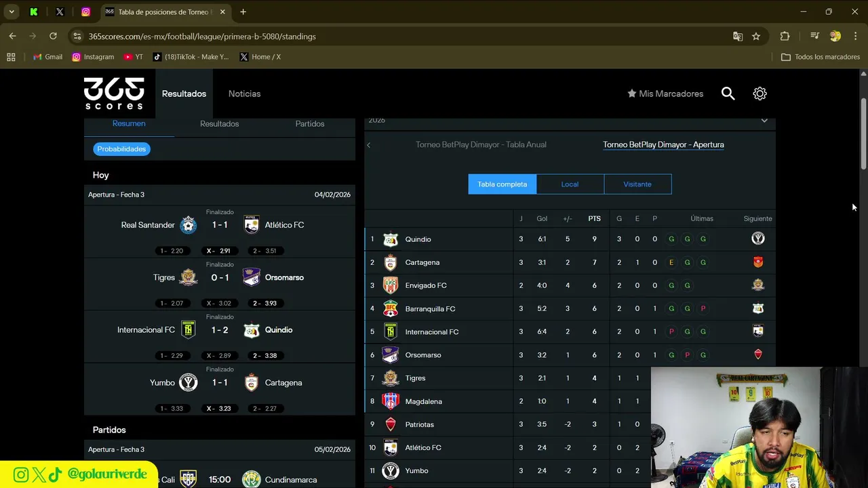Open the YT bookmark
The image size is (868, 488).
[x=133, y=57]
